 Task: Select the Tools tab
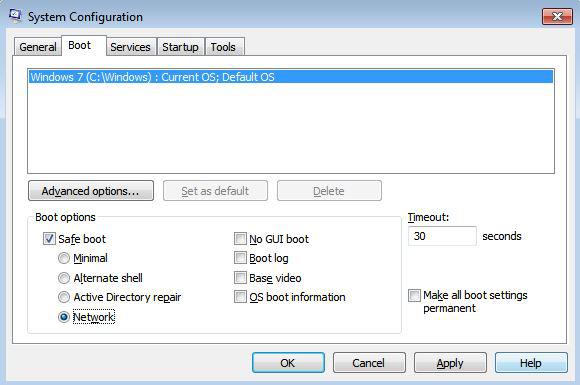223,47
